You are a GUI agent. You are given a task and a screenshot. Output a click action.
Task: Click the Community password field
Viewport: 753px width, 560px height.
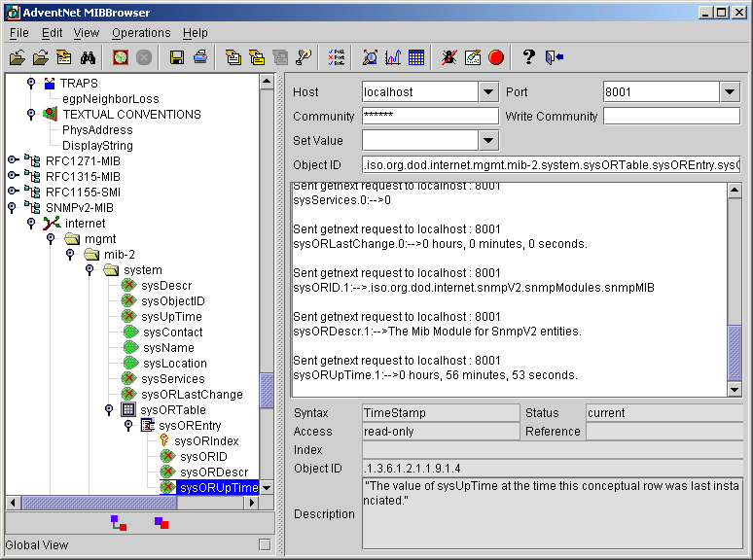pos(430,116)
